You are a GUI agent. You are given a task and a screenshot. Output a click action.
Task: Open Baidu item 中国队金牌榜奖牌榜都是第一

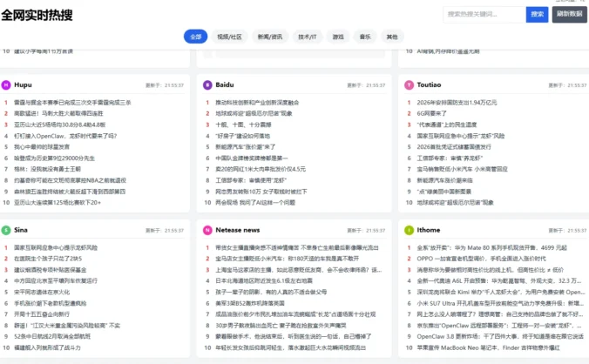(251, 158)
